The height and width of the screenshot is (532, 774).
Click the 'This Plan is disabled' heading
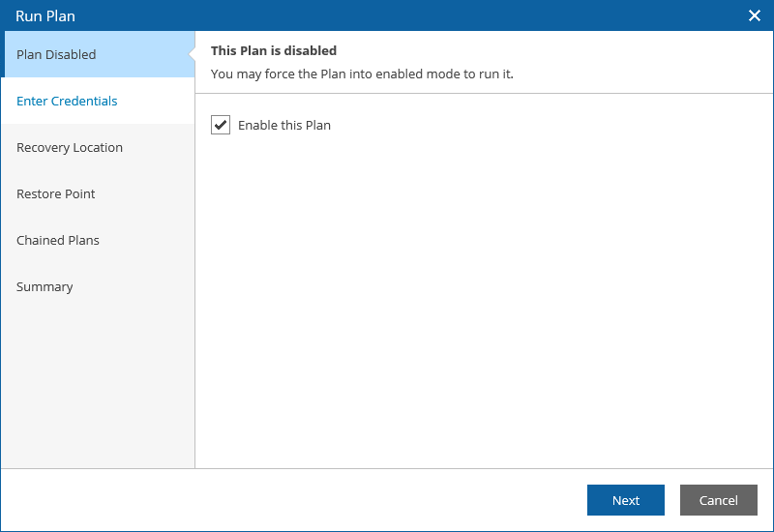click(274, 50)
